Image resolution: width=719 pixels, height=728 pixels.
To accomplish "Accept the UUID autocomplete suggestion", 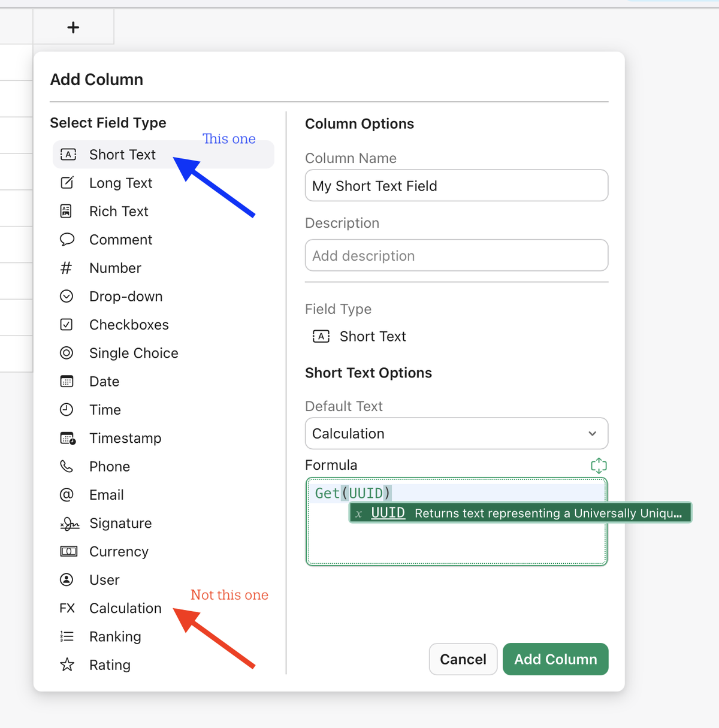I will (x=520, y=513).
